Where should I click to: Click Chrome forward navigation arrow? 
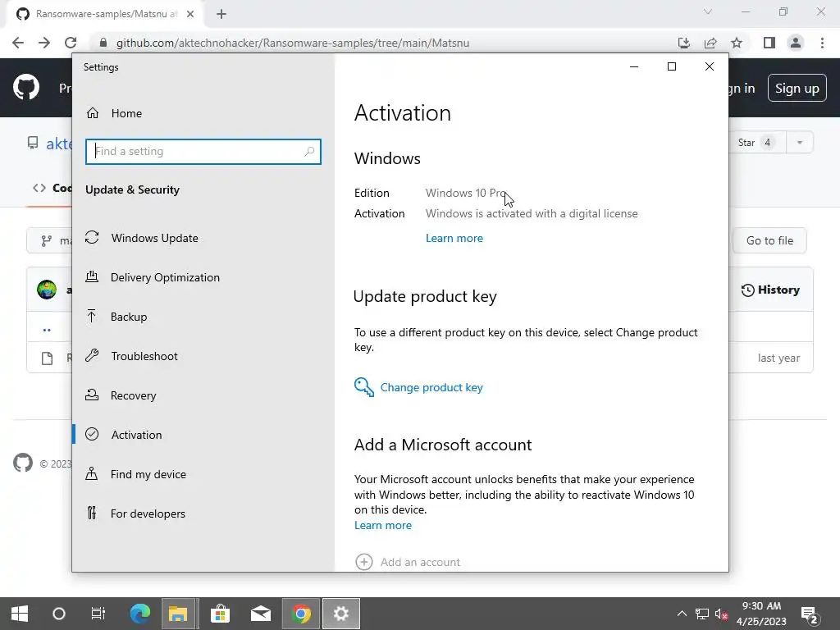44,43
